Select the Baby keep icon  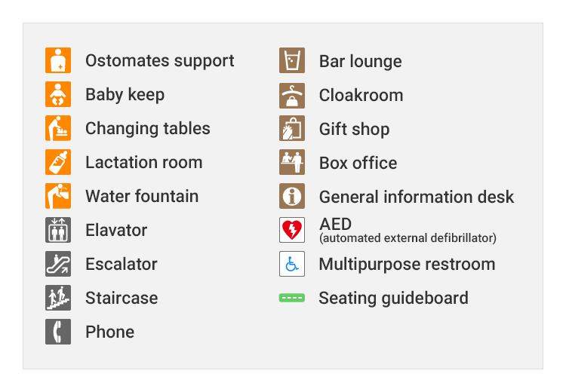point(58,94)
